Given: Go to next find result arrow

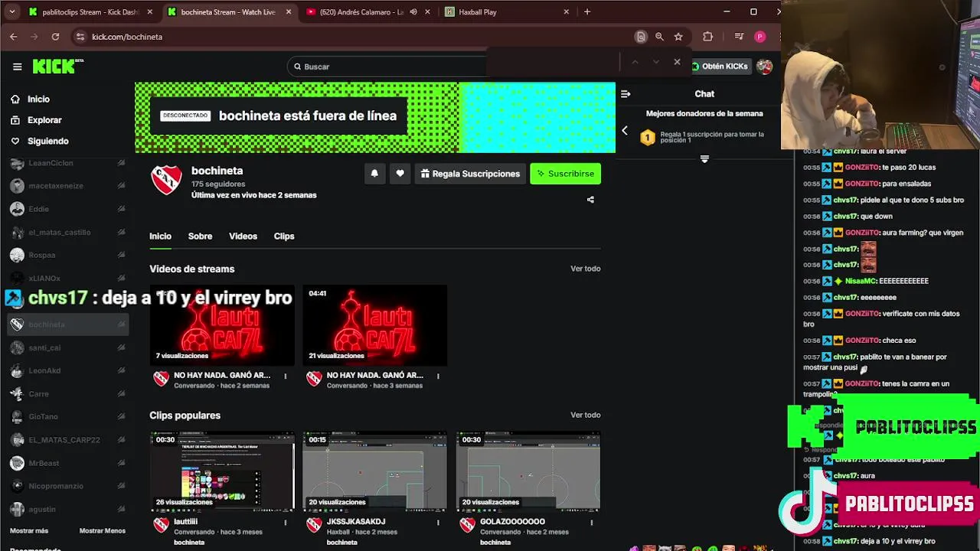Looking at the screenshot, I should click(x=656, y=61).
